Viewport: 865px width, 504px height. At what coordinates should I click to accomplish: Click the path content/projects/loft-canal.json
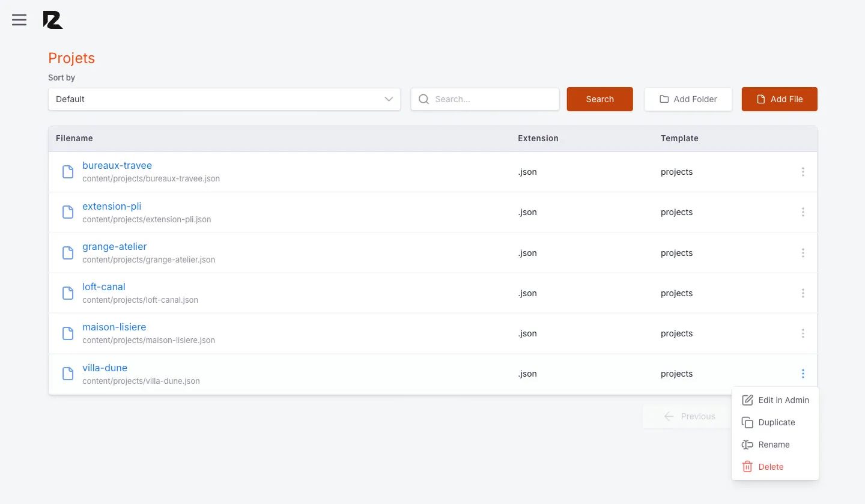point(140,300)
